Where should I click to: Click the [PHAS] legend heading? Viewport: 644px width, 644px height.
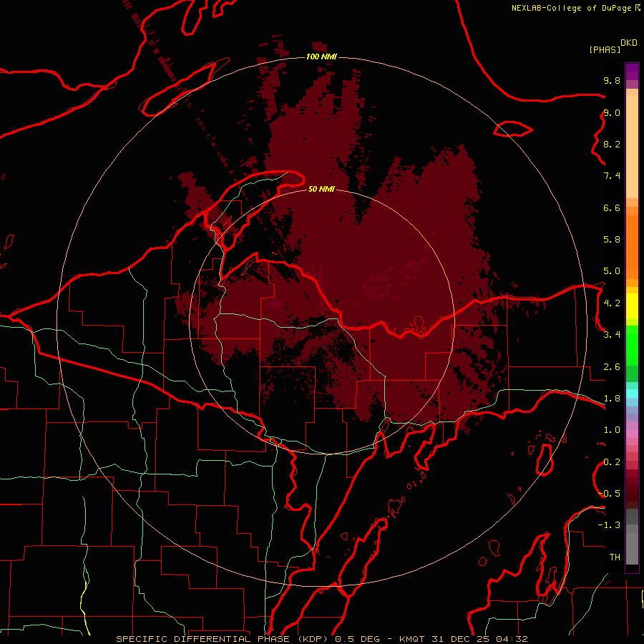(605, 49)
